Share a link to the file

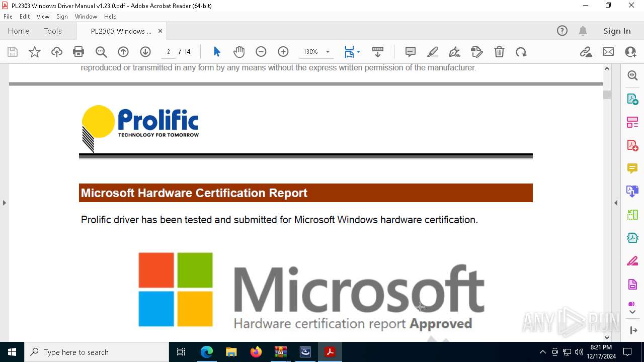pos(586,52)
